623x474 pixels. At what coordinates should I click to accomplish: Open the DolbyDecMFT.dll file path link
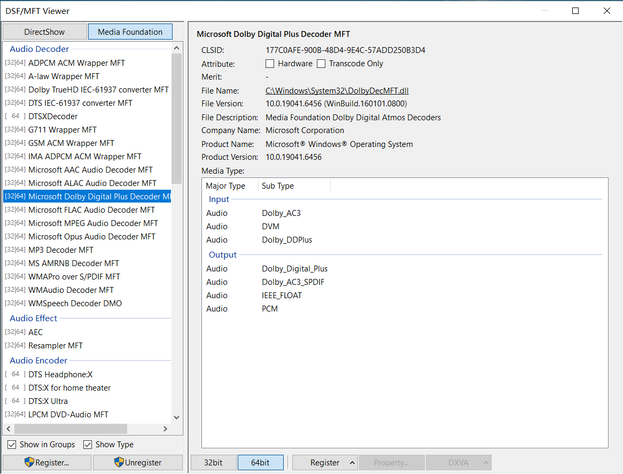337,91
